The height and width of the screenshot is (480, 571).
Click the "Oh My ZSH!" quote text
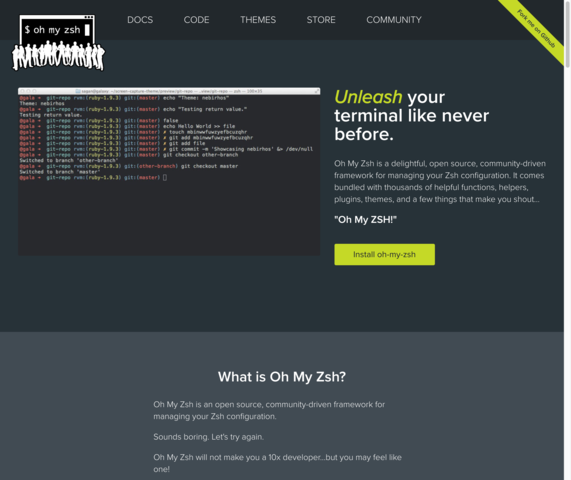click(x=365, y=220)
